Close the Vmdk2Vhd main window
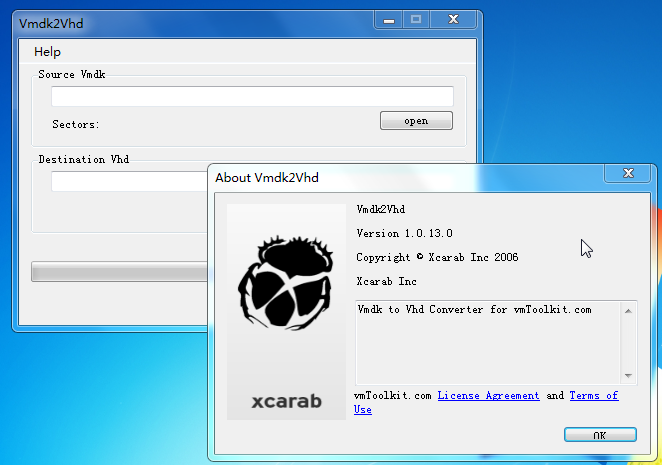Viewport: 662px width, 465px height. (453, 19)
